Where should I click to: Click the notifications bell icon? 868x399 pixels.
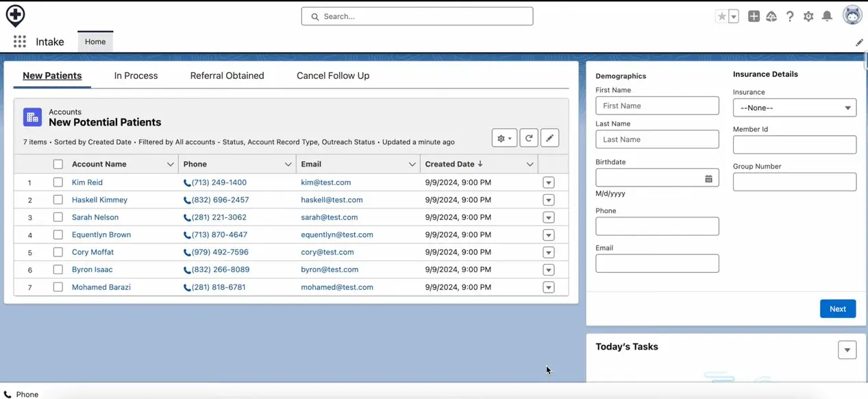(x=826, y=16)
